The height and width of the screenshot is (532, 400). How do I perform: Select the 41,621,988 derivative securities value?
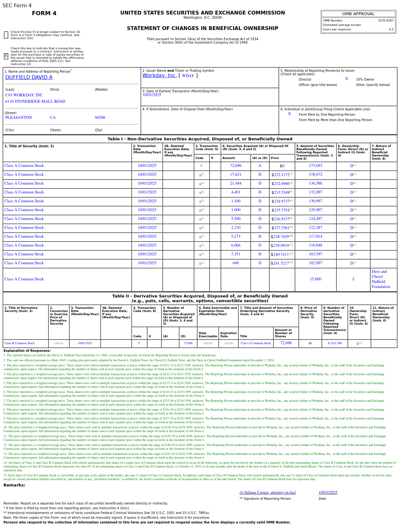point(334,343)
